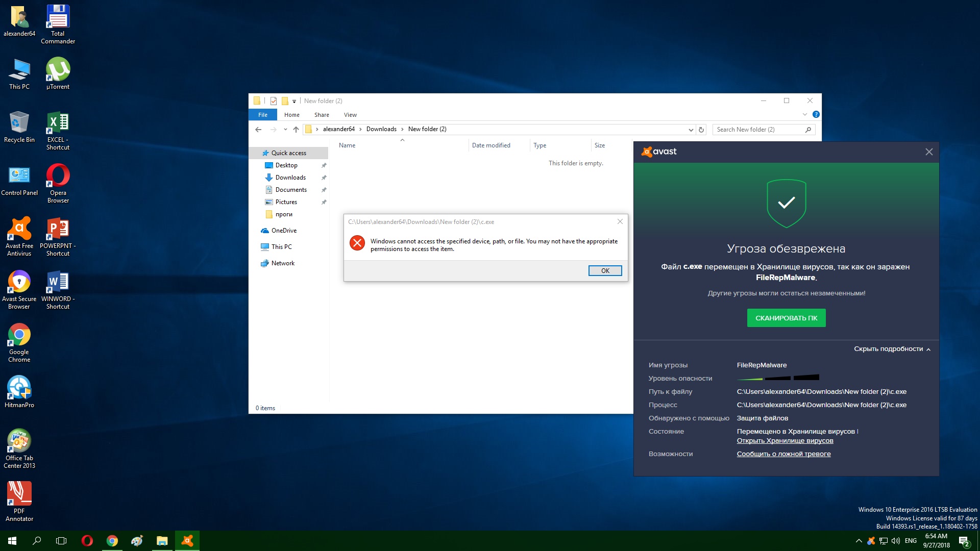This screenshot has height=551, width=980.
Task: Open Action Center notifications icon
Action: pyautogui.click(x=964, y=541)
